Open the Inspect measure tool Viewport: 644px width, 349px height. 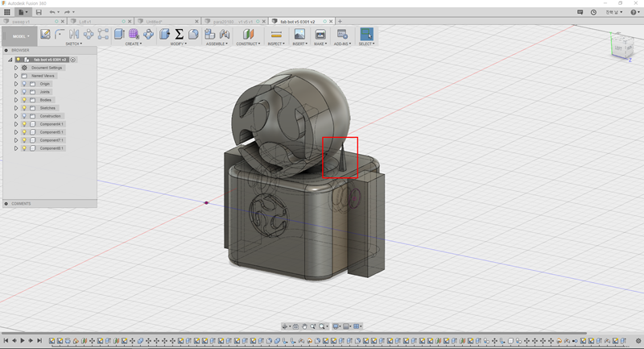click(x=276, y=34)
